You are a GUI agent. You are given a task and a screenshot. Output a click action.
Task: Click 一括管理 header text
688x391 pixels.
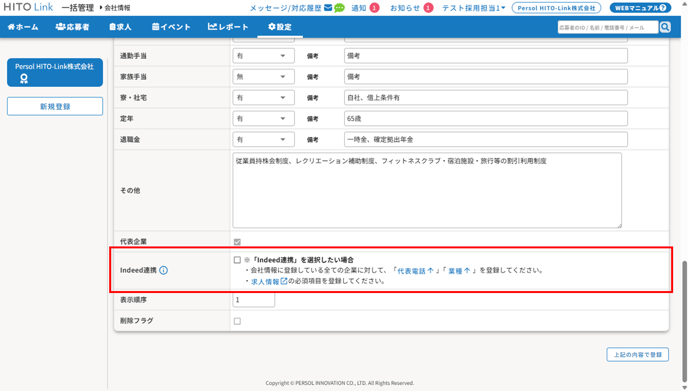pos(78,8)
